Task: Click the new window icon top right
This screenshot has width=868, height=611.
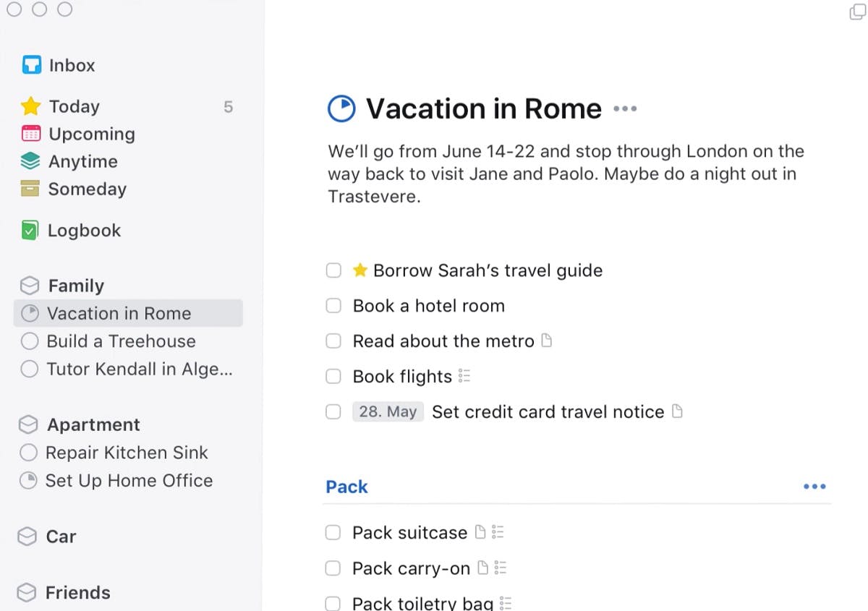Action: point(857,12)
